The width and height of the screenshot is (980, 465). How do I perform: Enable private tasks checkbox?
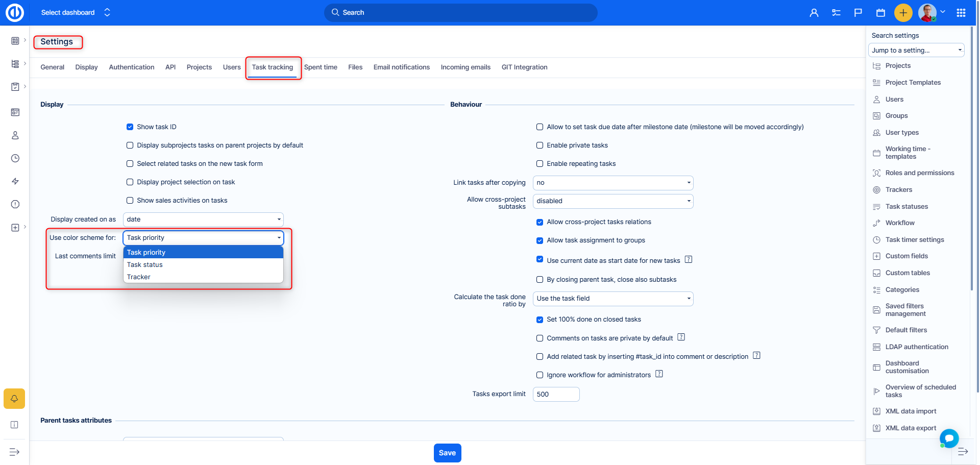pyautogui.click(x=540, y=145)
